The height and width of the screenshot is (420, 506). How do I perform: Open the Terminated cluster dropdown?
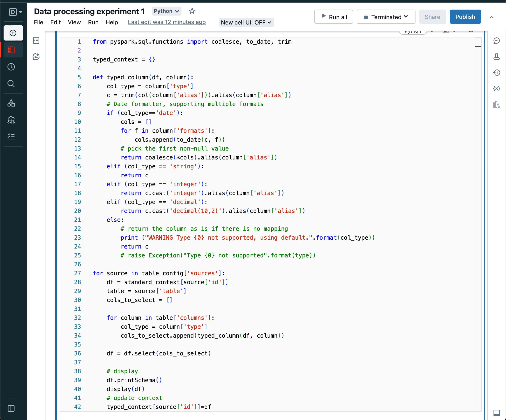386,17
